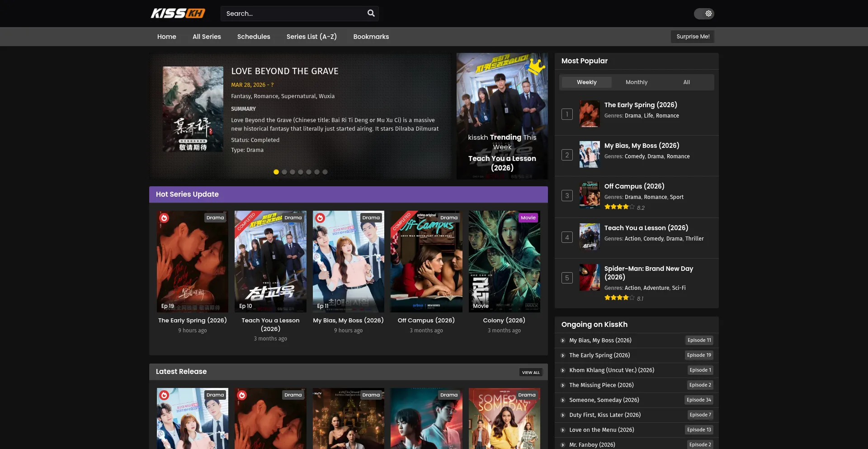Click hot icon on second Latest Release poster

pyautogui.click(x=242, y=395)
